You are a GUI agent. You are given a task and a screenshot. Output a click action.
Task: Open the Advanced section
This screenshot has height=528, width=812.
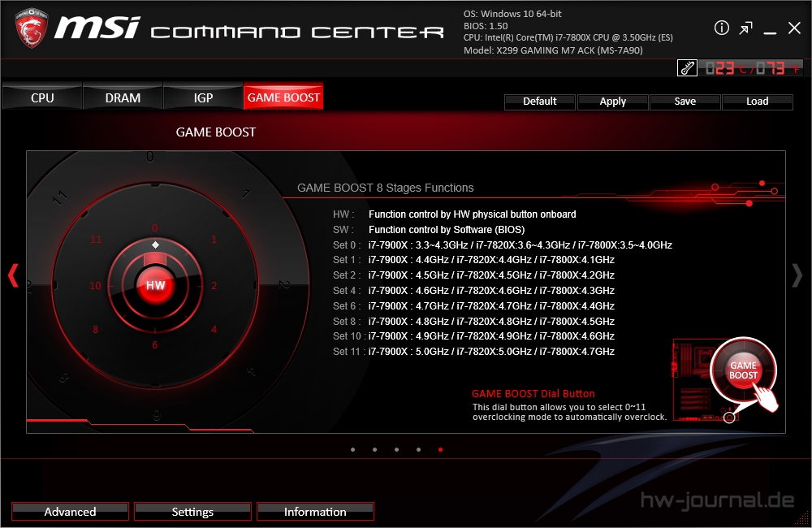pos(71,512)
